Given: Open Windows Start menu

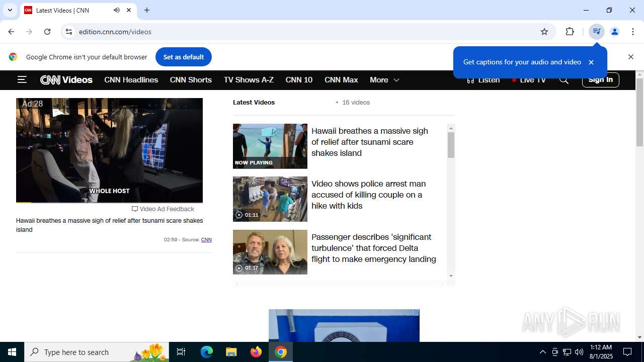Looking at the screenshot, I should point(12,352).
